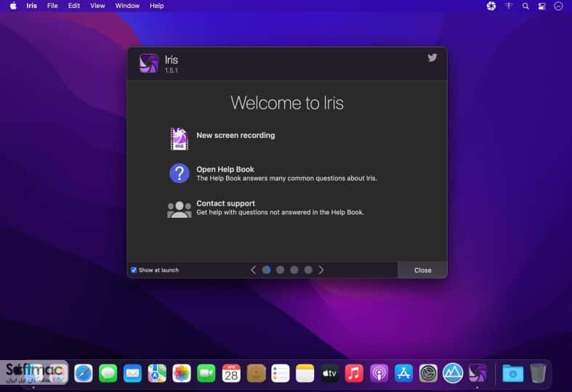Click Iris shutter icon in menu bar
Viewport: 572px width, 392px height.
tap(491, 6)
